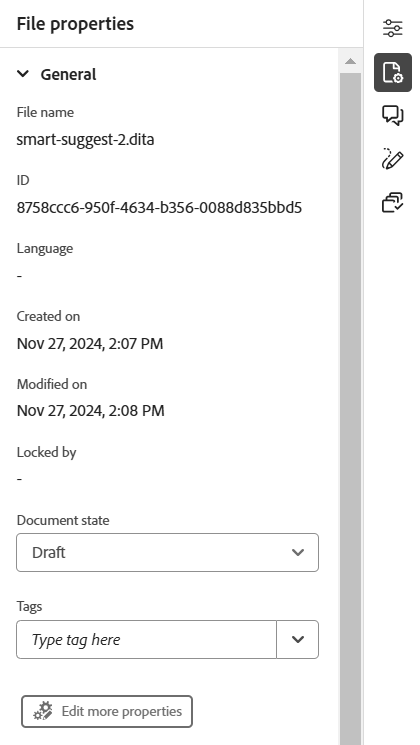420x745 pixels.
Task: Open the Review comments panel icon
Action: tap(393, 116)
